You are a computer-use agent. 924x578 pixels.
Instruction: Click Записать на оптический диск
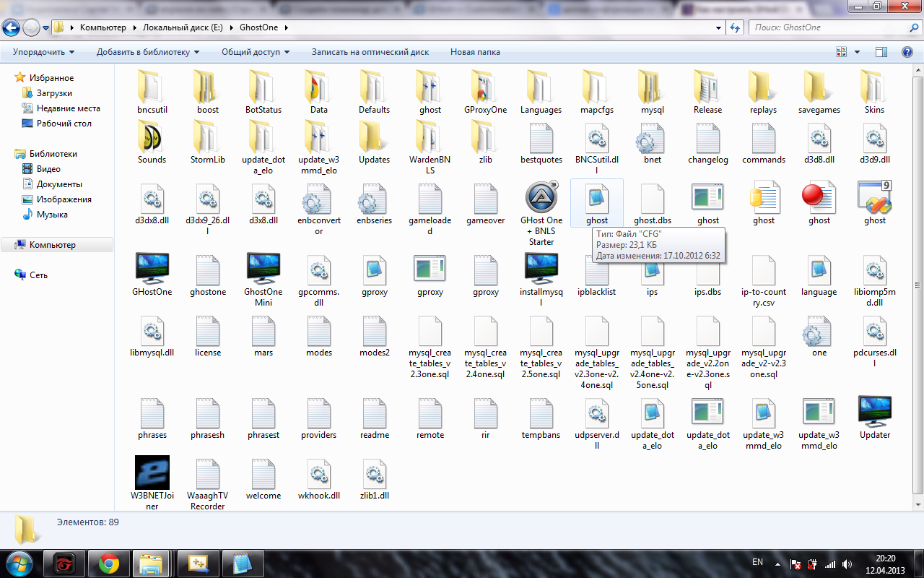click(x=370, y=52)
